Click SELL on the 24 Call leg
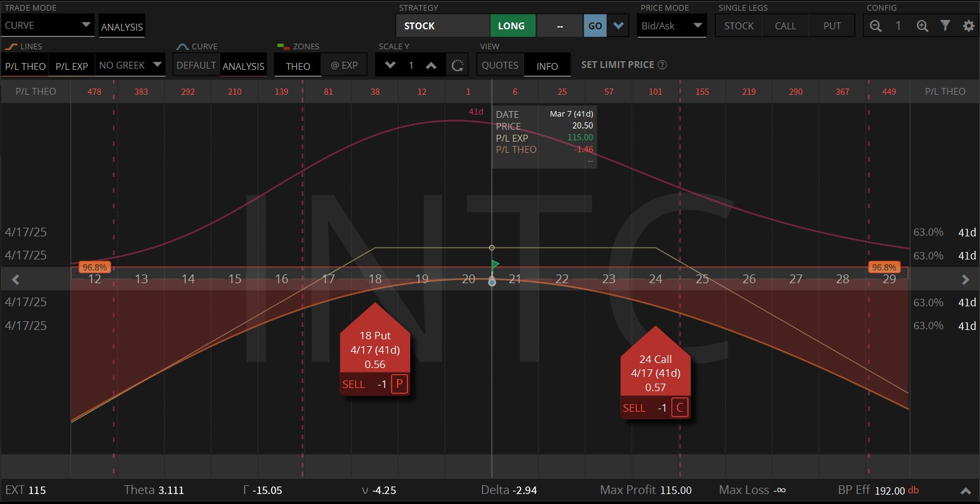980x504 pixels. coord(635,408)
